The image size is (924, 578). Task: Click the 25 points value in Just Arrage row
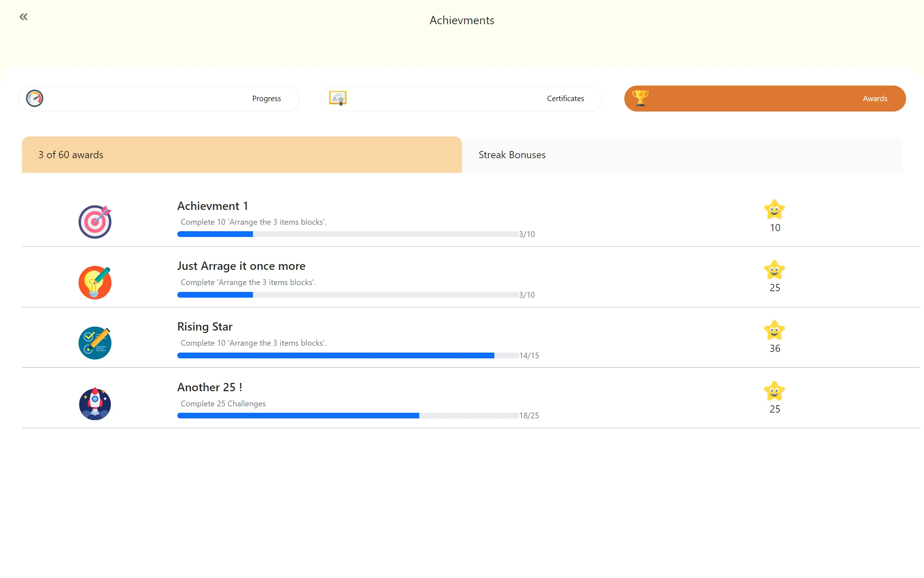[775, 288]
